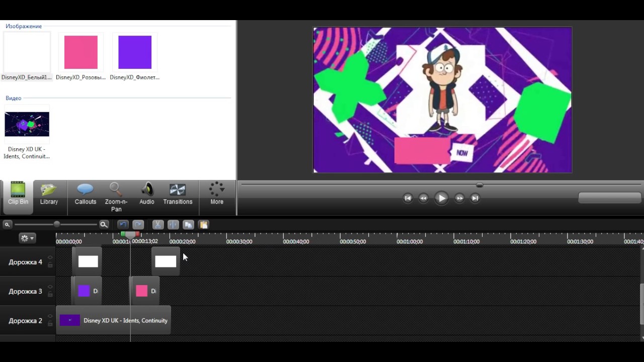
Task: Toggle visibility eye for Дорожка 2
Action: (50, 316)
